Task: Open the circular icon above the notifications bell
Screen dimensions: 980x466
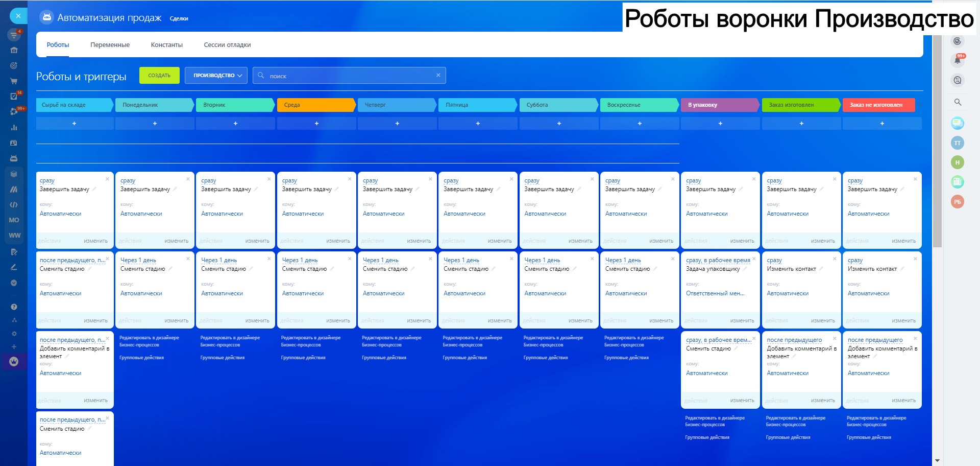Action: click(958, 41)
